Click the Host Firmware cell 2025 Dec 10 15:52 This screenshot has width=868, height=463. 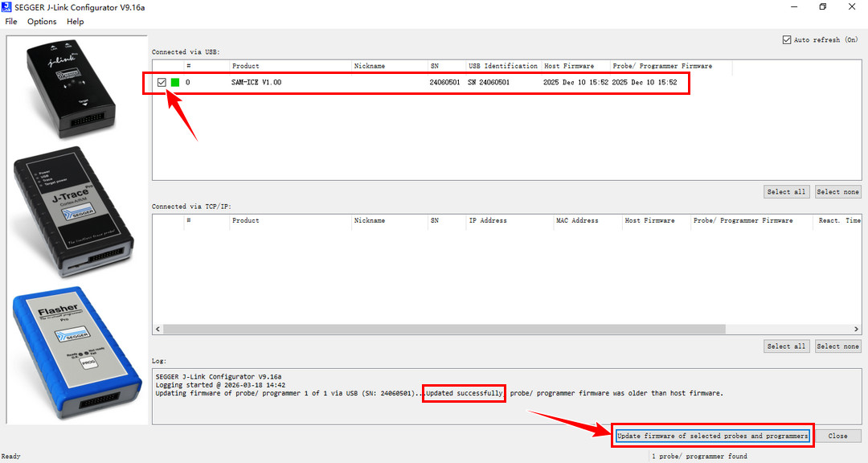click(575, 83)
